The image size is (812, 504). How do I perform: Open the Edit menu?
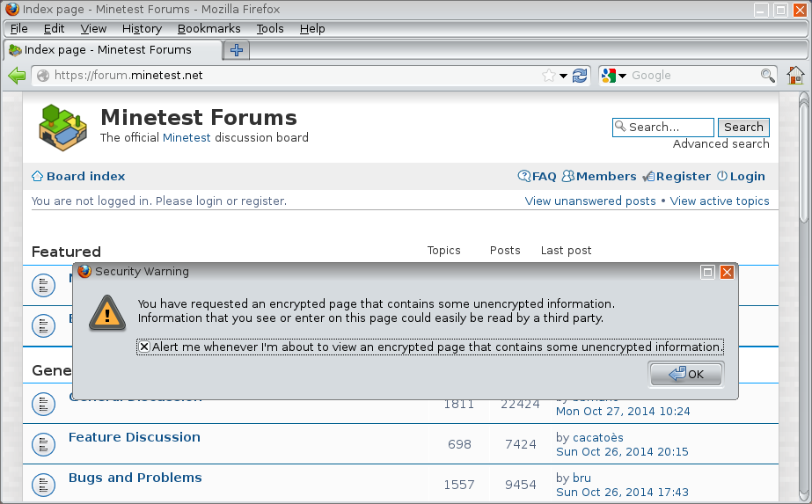(54, 29)
